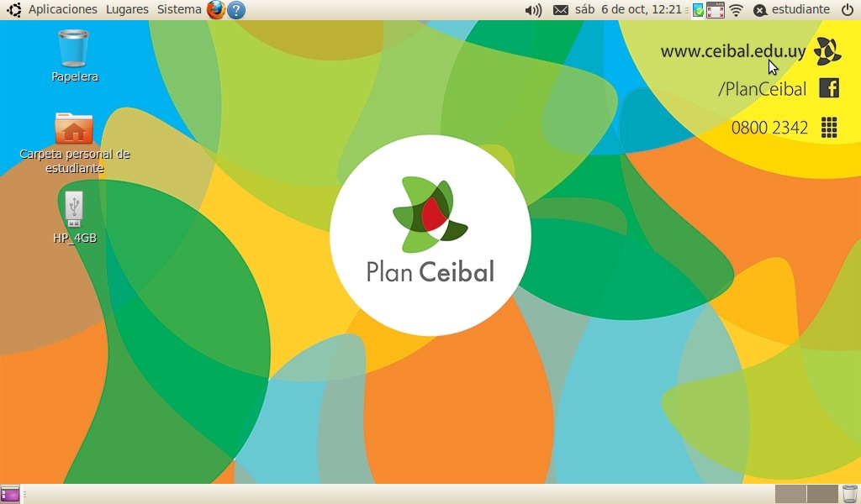
Task: Click the software update checkmark tray icon
Action: [x=697, y=10]
